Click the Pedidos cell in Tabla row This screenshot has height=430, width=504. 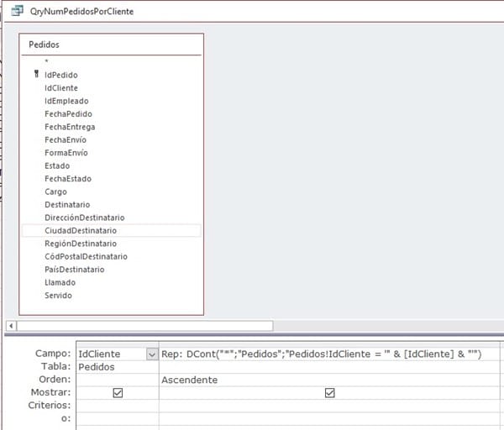click(x=118, y=367)
